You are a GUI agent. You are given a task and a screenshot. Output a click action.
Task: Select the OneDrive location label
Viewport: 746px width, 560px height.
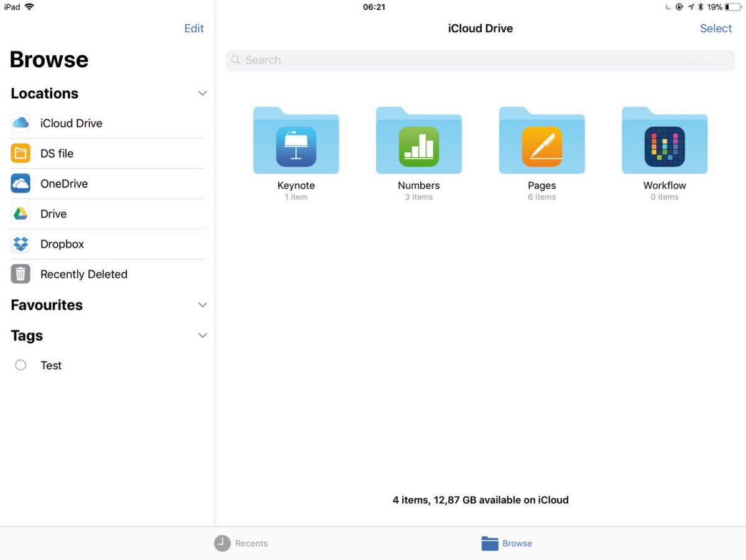coord(64,183)
